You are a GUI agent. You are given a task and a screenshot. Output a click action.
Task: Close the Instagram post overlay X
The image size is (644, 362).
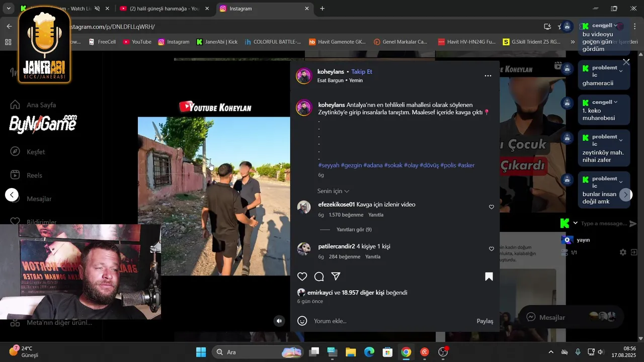pyautogui.click(x=626, y=62)
